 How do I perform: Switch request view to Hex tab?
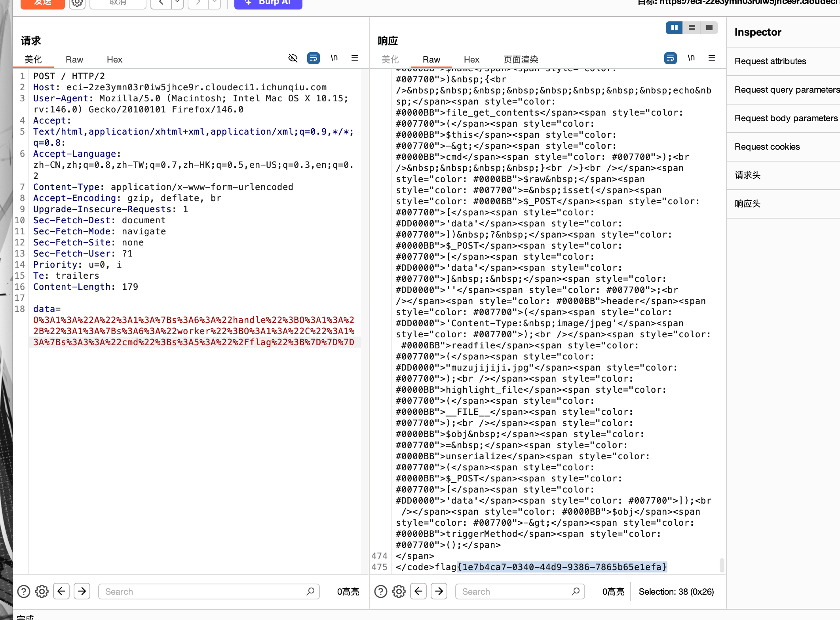coord(114,60)
